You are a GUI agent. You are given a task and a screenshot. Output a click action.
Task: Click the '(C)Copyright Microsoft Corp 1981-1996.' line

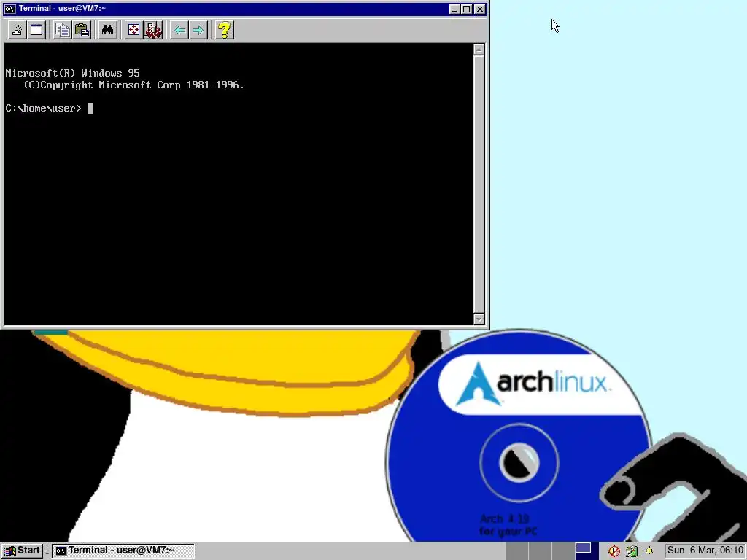134,85
